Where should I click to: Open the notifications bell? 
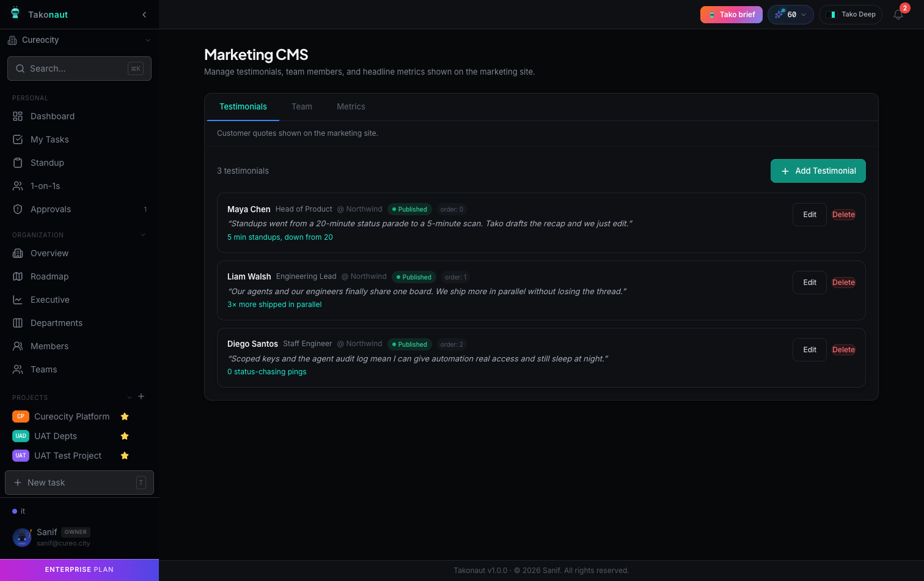(x=898, y=15)
